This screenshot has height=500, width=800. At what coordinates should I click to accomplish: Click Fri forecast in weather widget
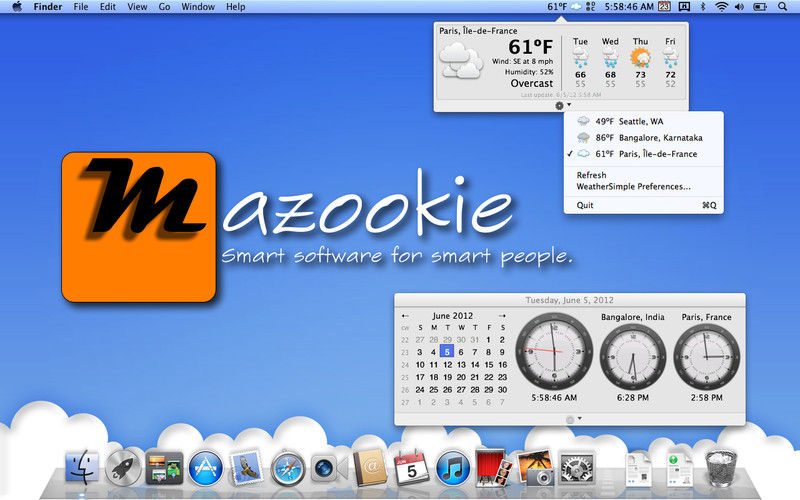(670, 62)
